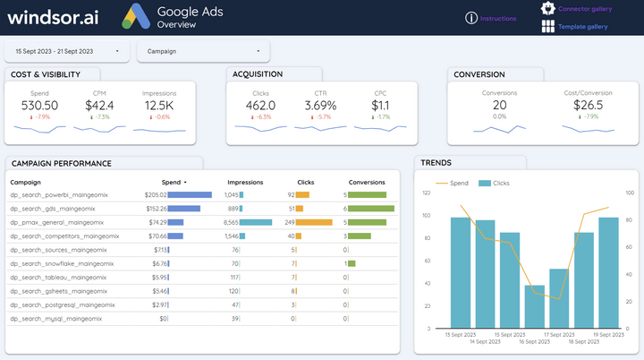Image resolution: width=644 pixels, height=360 pixels.
Task: Select row dp_pmax_general_maingeomix
Action: point(202,222)
